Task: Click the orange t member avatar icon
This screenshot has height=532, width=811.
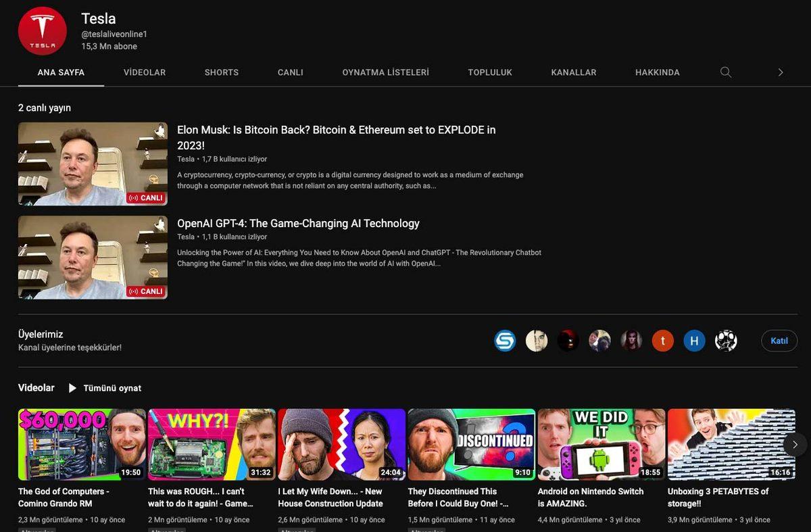Action: [x=662, y=341]
